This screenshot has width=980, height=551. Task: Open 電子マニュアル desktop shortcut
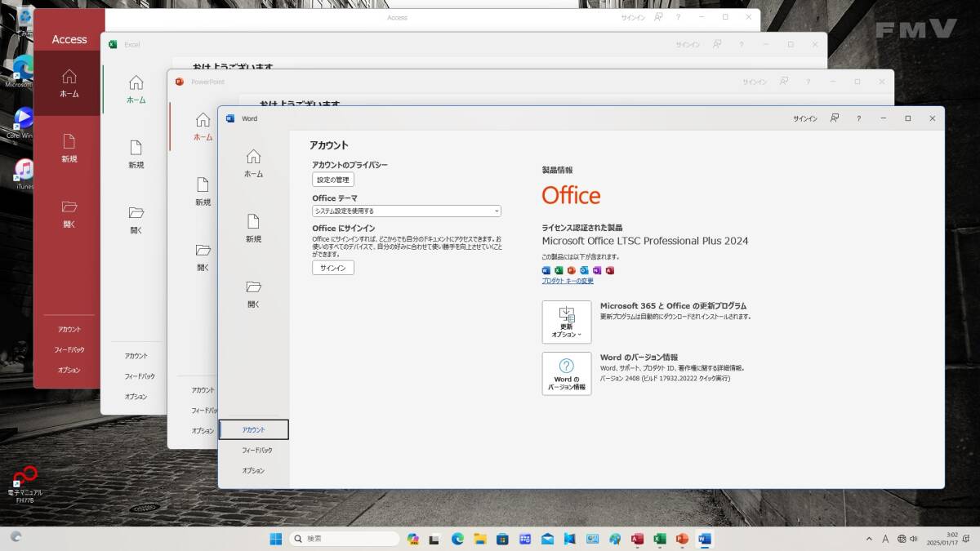[24, 485]
